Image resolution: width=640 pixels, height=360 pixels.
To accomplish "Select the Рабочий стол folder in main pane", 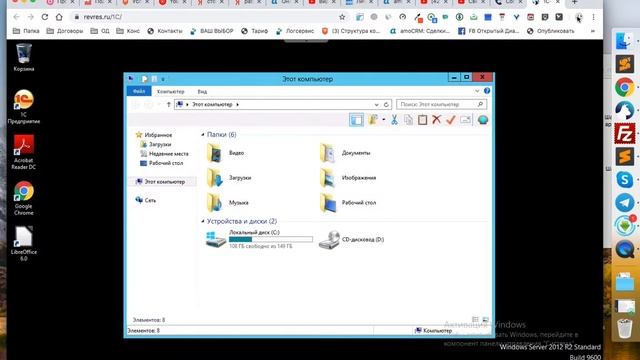I will tap(348, 203).
